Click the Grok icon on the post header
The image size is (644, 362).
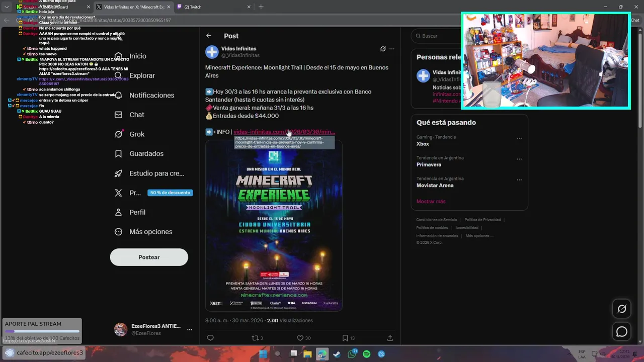coord(383,49)
